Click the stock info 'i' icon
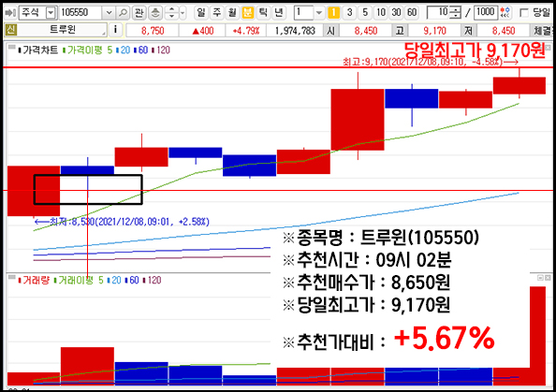 (x=115, y=30)
